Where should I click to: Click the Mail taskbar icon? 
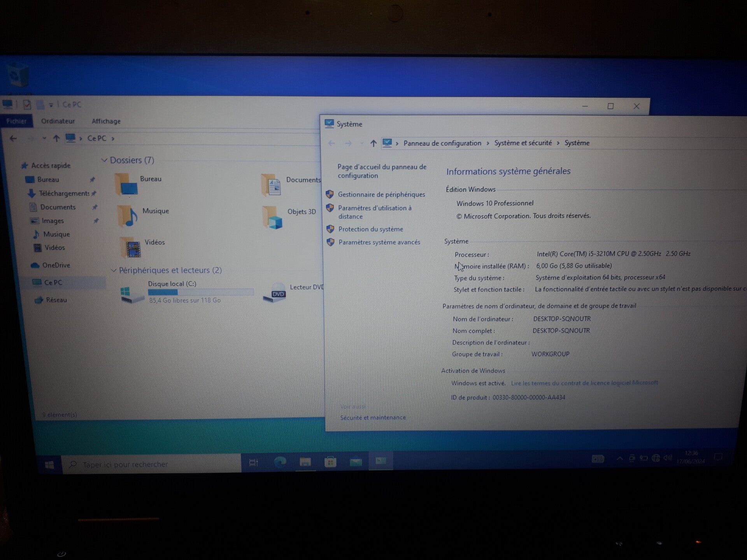point(356,462)
